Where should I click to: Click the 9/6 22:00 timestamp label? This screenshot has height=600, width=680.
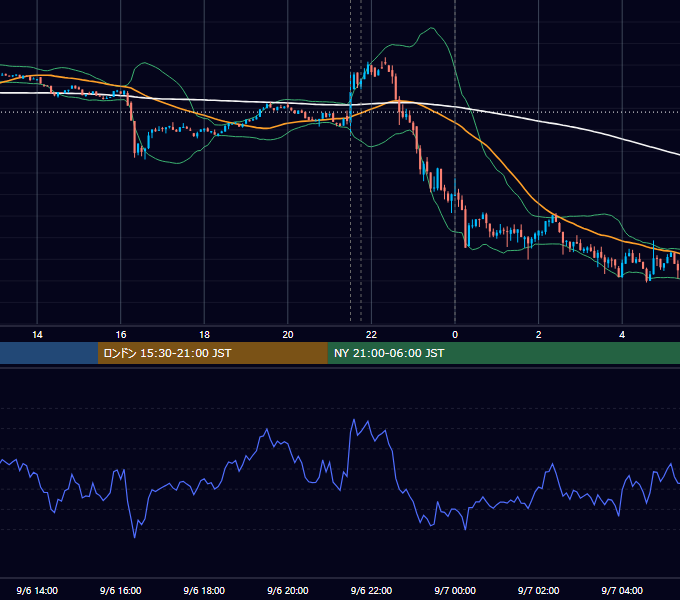(x=371, y=590)
